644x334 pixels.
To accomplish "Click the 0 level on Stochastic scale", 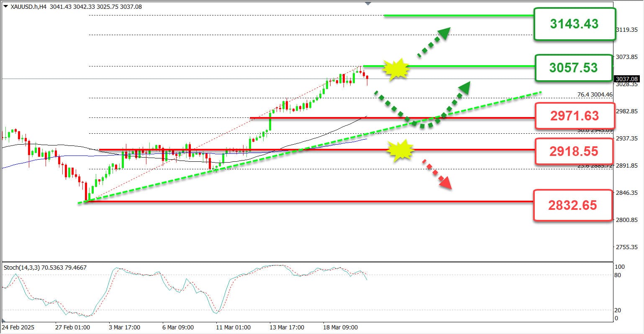I will pos(616,319).
